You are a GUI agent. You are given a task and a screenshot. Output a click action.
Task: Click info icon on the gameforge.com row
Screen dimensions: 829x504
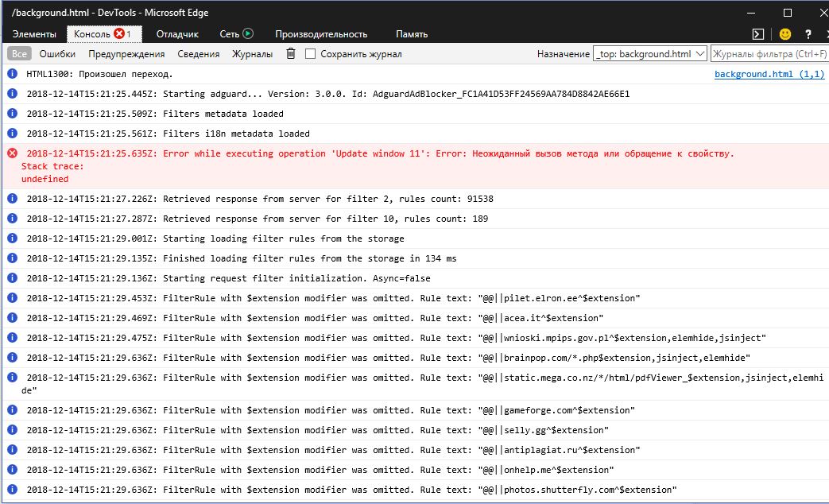[12, 410]
